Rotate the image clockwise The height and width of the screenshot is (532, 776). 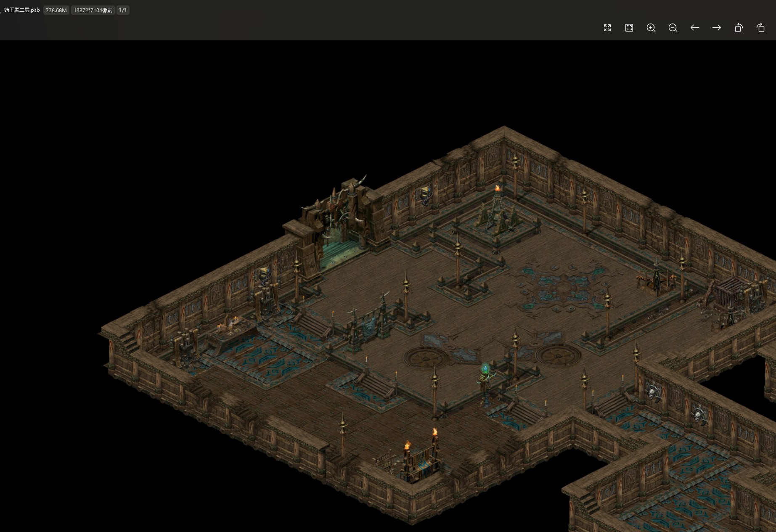click(760, 28)
